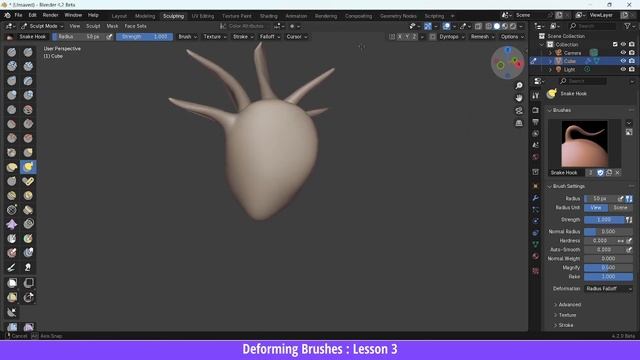Select the active Snake Hook tool
This screenshot has height=360, width=640.
point(28,167)
